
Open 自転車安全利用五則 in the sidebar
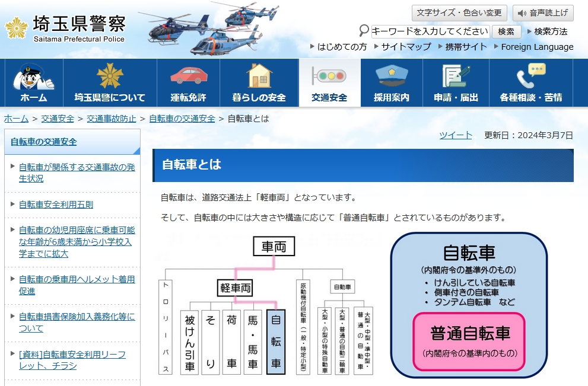tap(56, 205)
